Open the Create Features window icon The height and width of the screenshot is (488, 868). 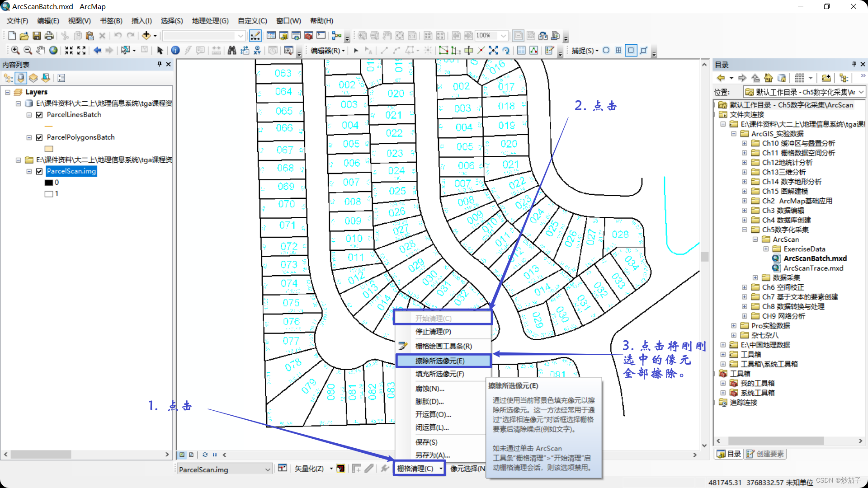pos(550,50)
